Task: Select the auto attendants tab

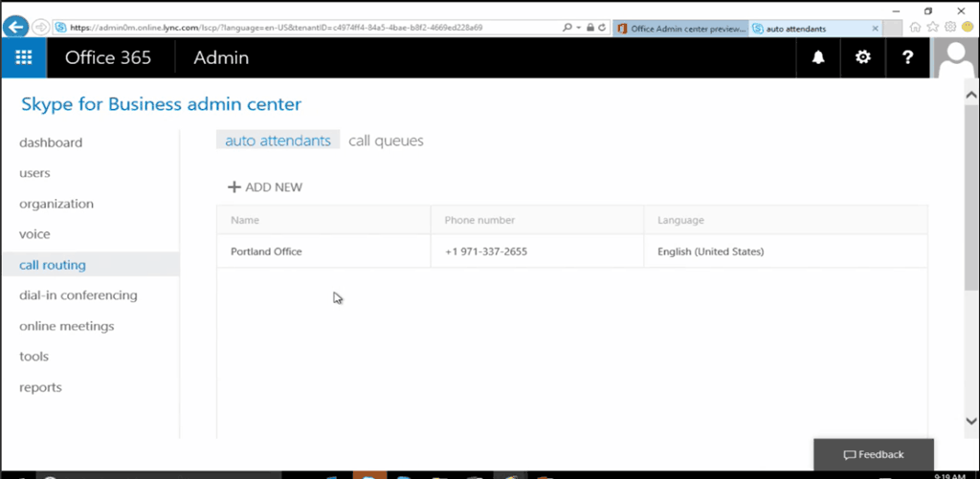Action: pos(278,141)
